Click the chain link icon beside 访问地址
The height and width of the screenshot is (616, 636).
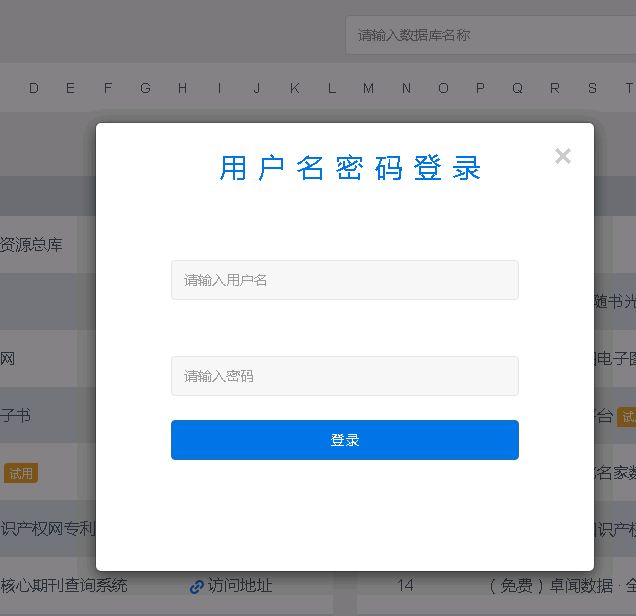tap(197, 586)
